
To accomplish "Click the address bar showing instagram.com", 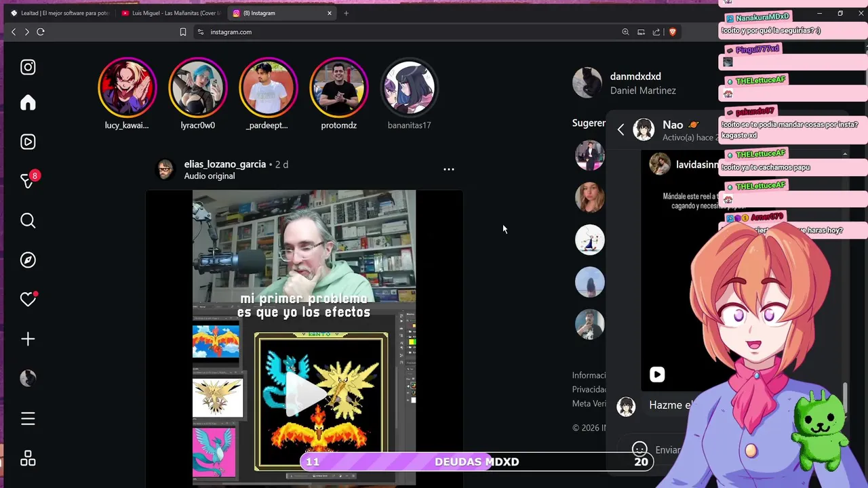I will click(x=407, y=32).
